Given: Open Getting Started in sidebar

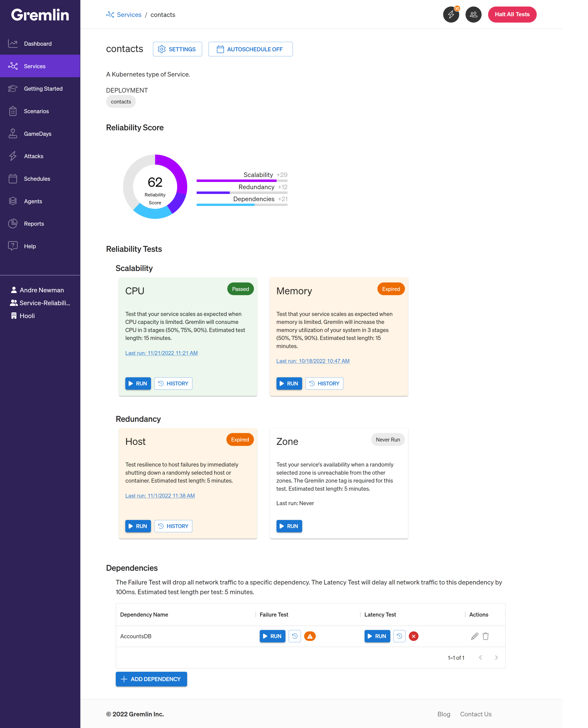Looking at the screenshot, I should click(40, 89).
